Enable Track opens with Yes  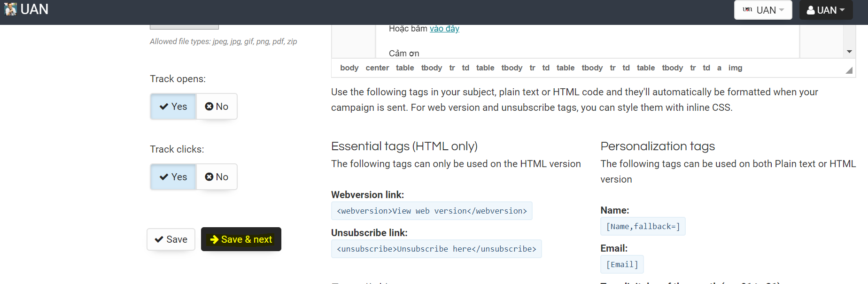173,107
